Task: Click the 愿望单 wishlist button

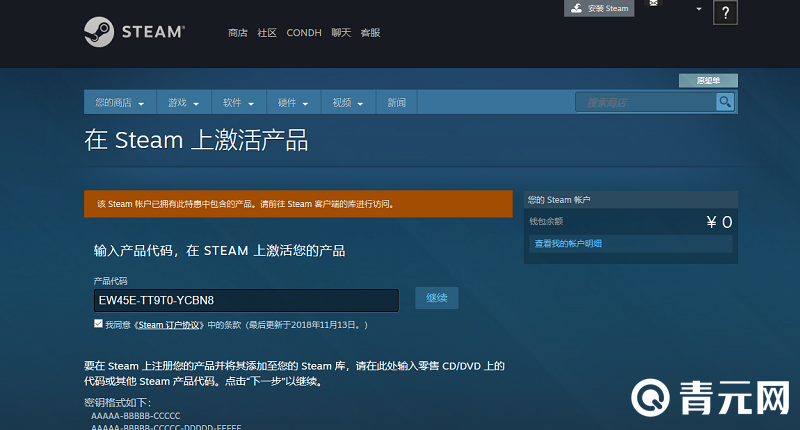Action: pyautogui.click(x=708, y=81)
